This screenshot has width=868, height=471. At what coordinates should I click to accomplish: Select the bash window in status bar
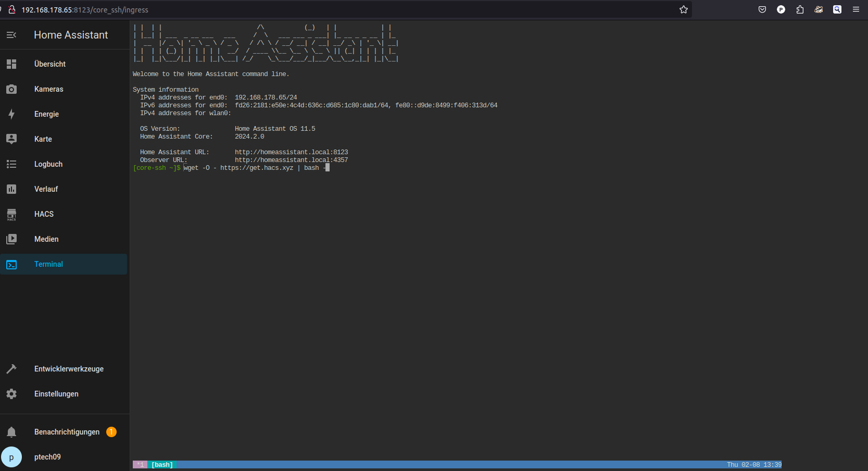point(162,465)
